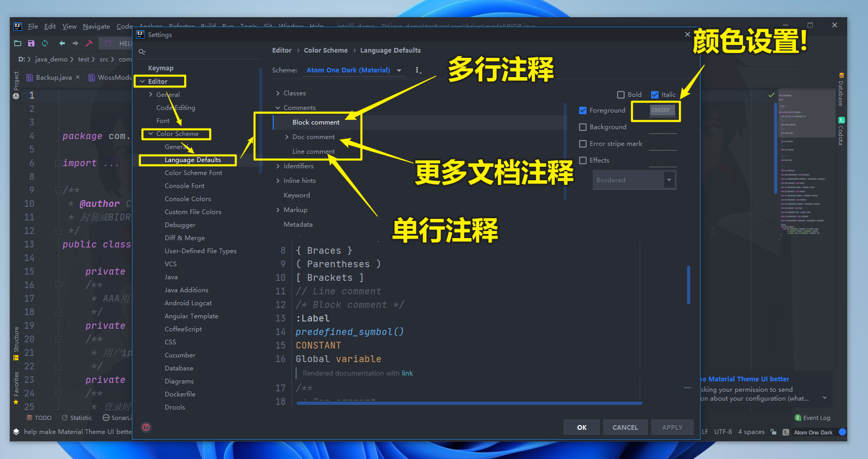Expand the Classes node

(x=278, y=93)
